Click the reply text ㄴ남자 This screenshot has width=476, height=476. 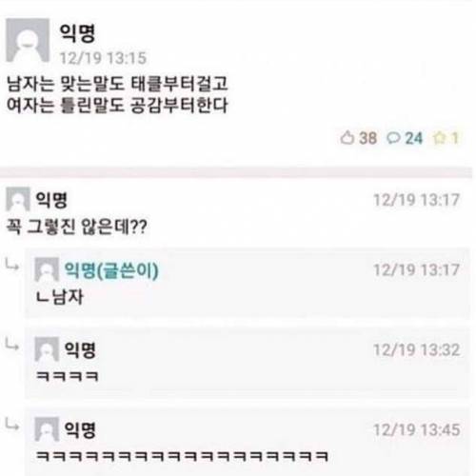pos(60,297)
